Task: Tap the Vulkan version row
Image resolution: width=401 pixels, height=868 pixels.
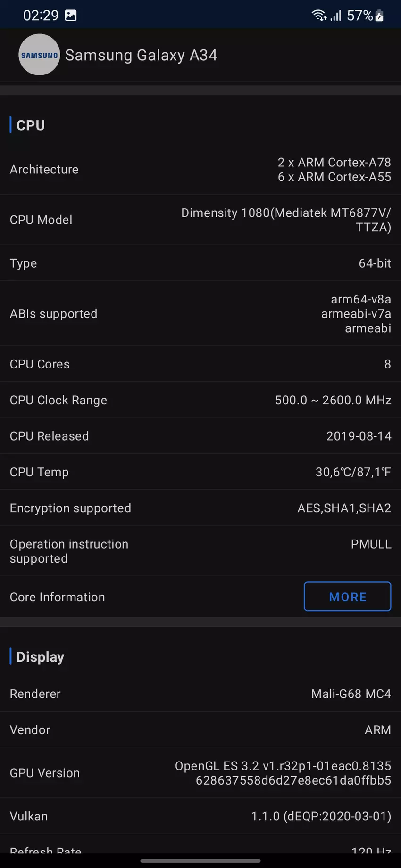Action: coord(200,816)
